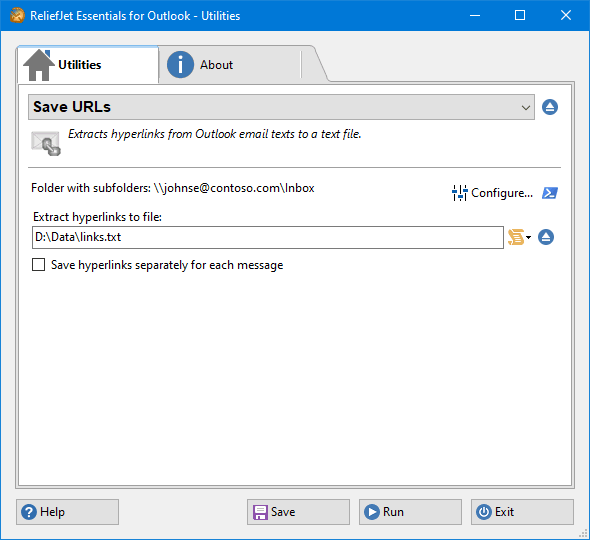Maximize the ReliefJet window
This screenshot has width=590, height=540.
tap(520, 15)
